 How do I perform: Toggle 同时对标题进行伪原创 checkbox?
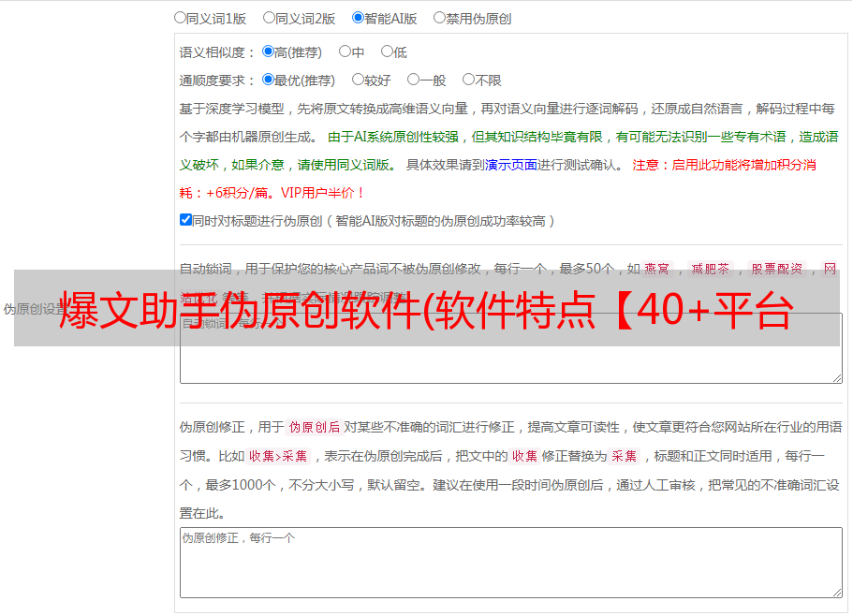coord(185,220)
